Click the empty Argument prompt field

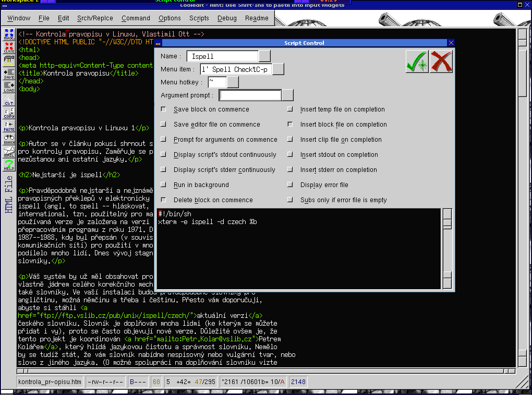click(x=250, y=95)
